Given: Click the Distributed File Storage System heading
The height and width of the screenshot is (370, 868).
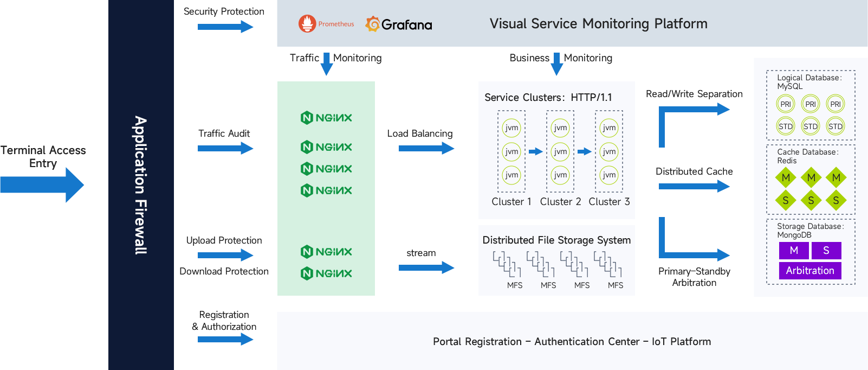Looking at the screenshot, I should point(556,240).
